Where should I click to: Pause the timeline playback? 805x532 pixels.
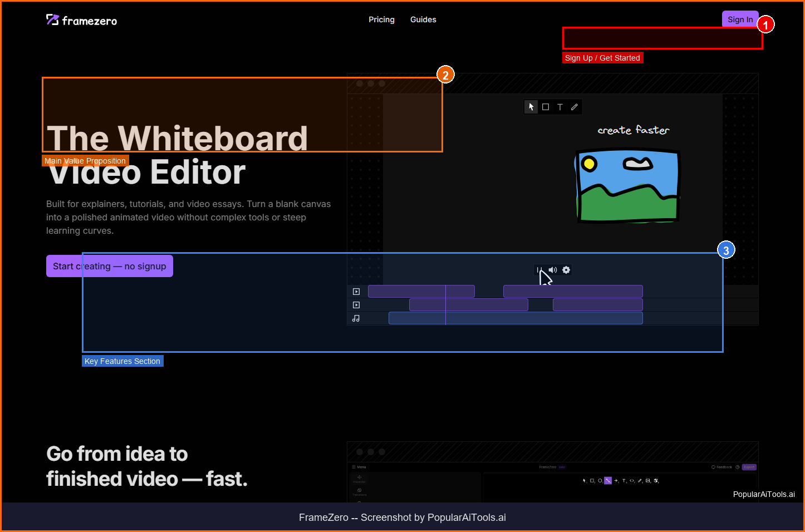[x=538, y=270]
